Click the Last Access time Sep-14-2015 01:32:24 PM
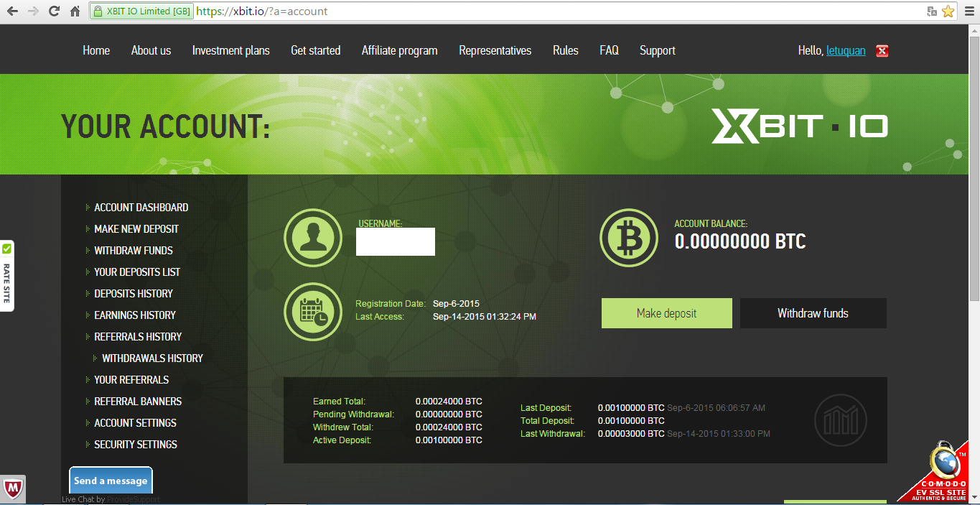 point(485,317)
